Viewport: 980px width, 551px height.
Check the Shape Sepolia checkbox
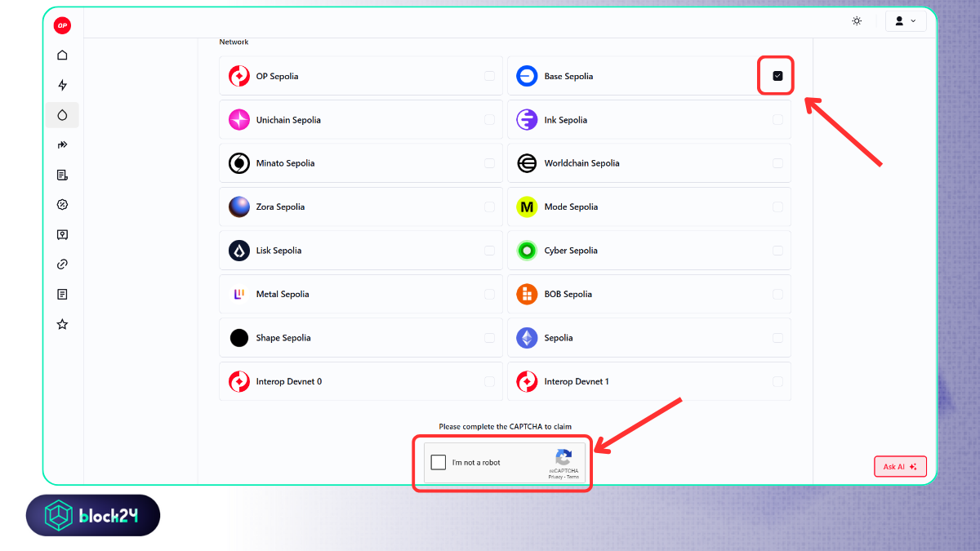[x=489, y=338]
